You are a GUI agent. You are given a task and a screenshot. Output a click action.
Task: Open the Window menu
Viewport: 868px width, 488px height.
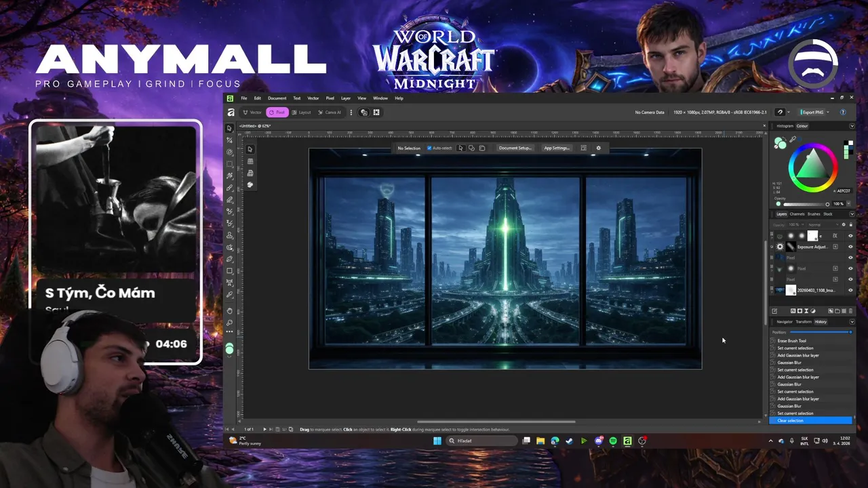[x=380, y=98]
